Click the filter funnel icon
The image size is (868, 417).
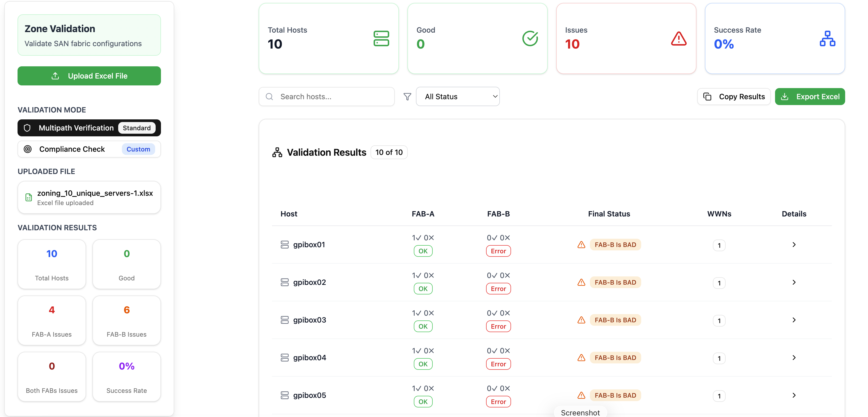pos(407,97)
